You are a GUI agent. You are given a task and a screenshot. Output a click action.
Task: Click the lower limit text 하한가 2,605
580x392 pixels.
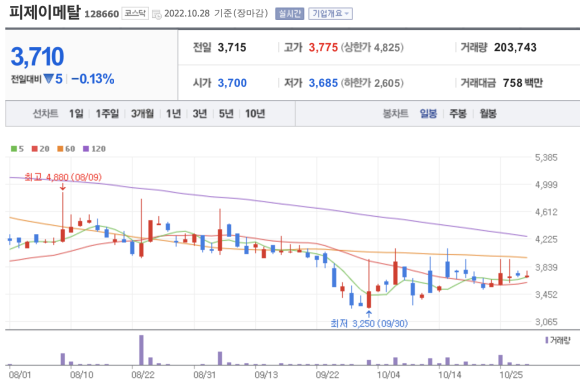tap(372, 83)
